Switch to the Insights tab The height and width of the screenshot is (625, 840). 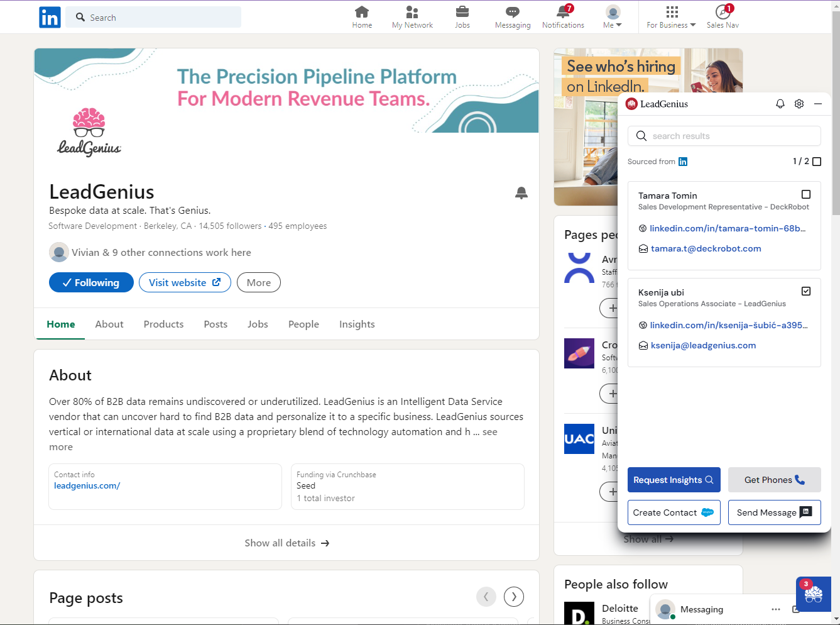[357, 324]
